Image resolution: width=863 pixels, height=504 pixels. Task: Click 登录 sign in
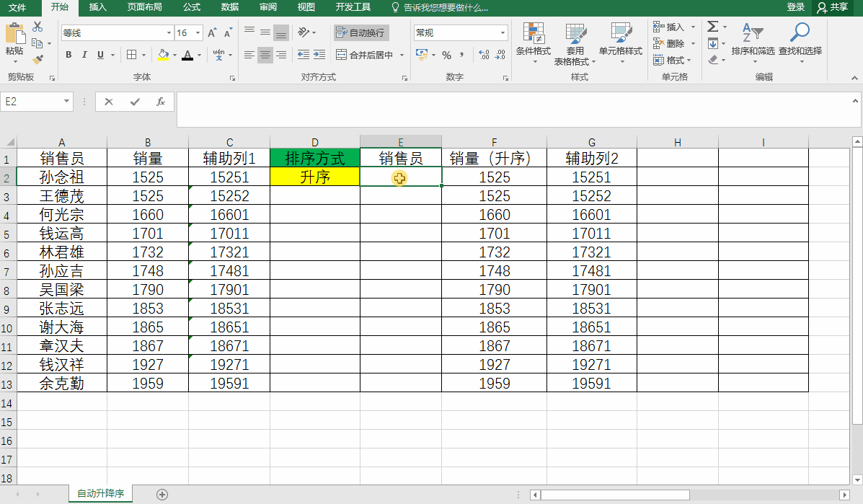pos(795,7)
